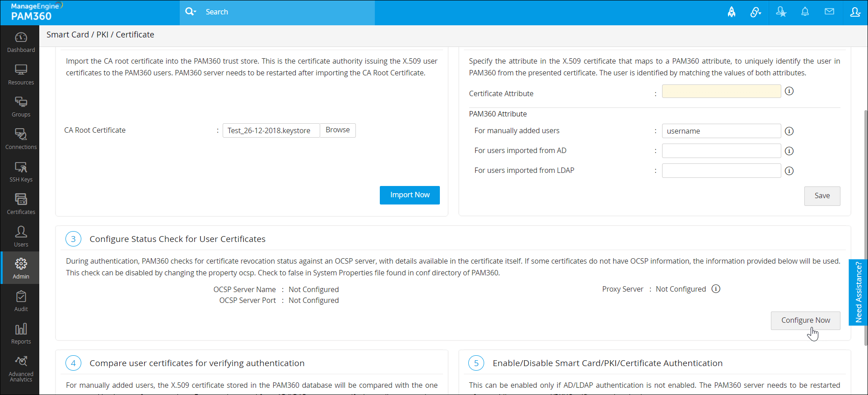The image size is (868, 395).
Task: Click Configure Now for OCSP status check
Action: (806, 321)
